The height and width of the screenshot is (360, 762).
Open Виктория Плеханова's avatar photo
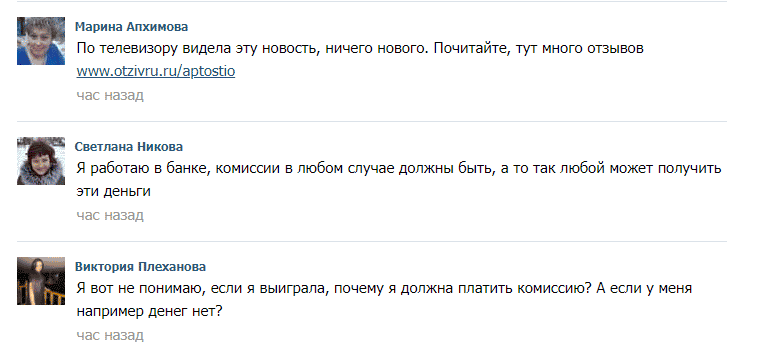coord(41,281)
